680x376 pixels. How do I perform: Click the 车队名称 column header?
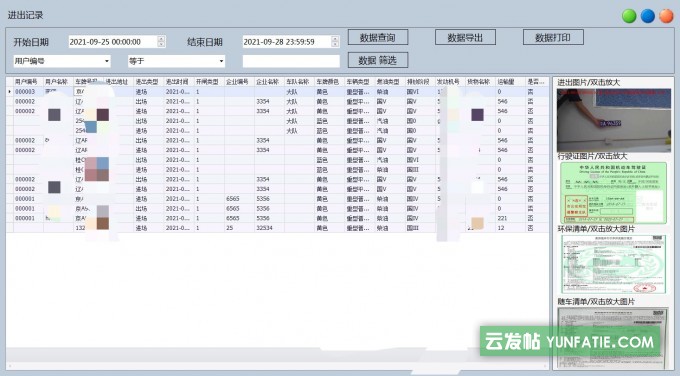299,82
